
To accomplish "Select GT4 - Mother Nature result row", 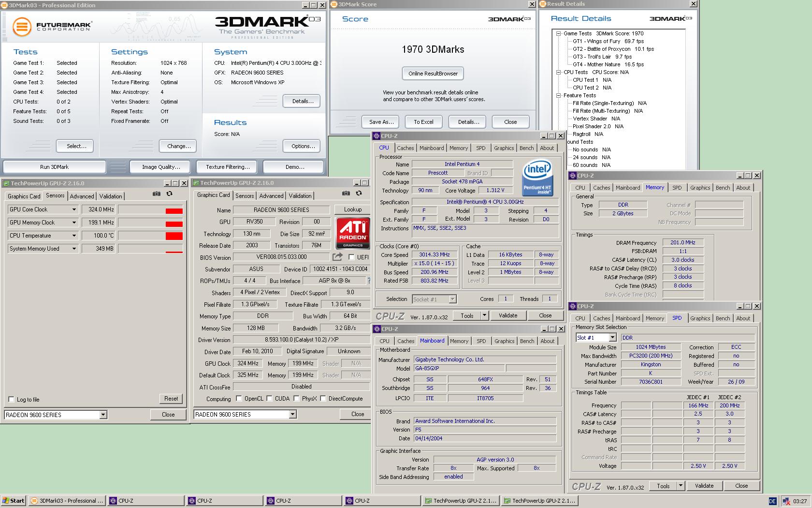I will tap(608, 64).
